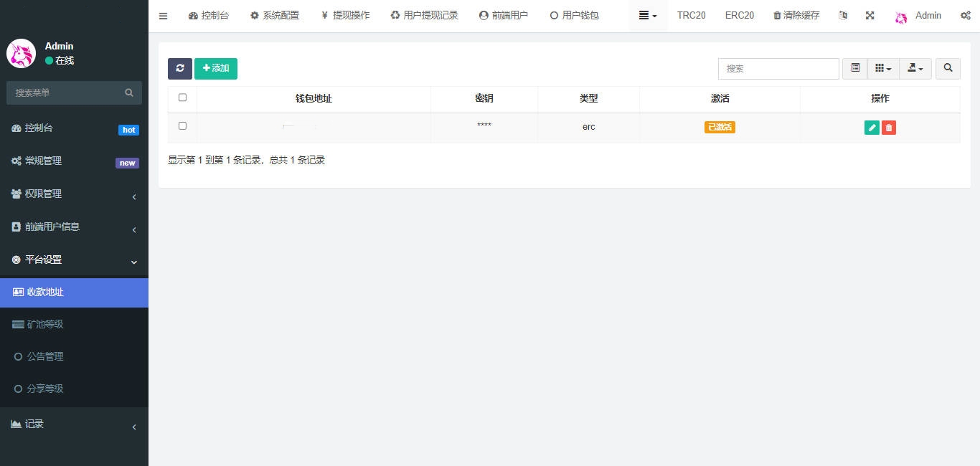
Task: Click the search magnifier button in toolbar
Action: (x=948, y=68)
